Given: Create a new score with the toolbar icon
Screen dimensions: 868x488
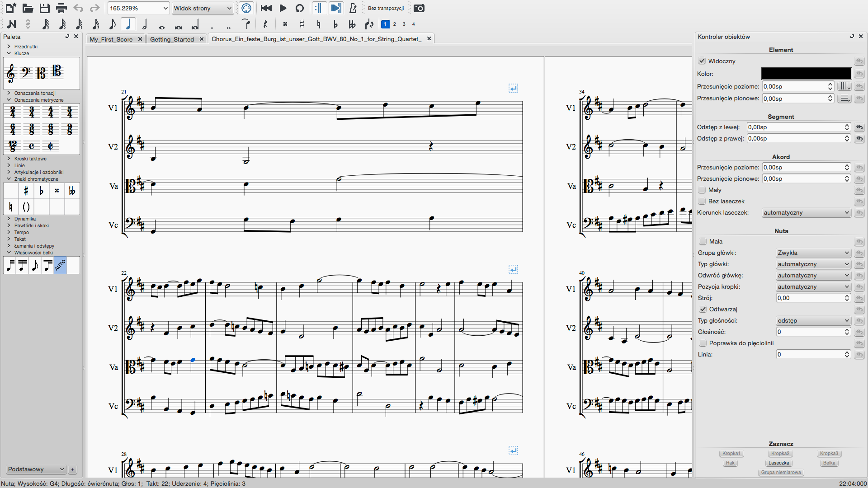Looking at the screenshot, I should click(x=10, y=8).
